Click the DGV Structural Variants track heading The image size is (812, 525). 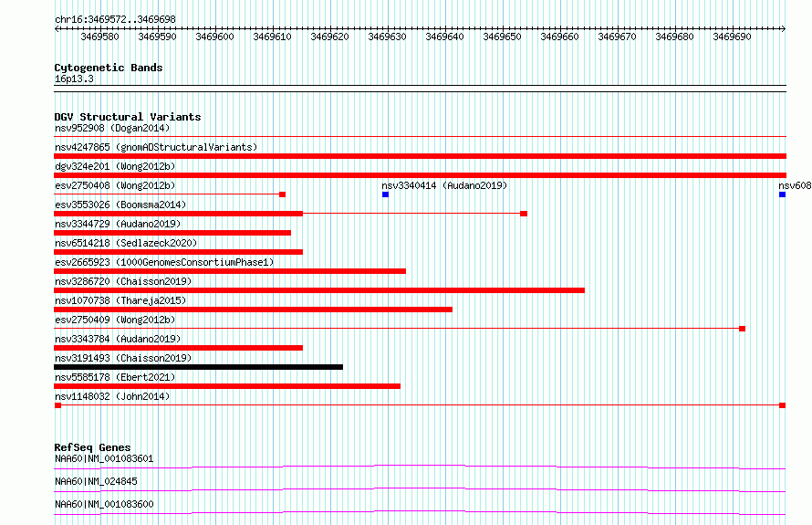point(128,117)
